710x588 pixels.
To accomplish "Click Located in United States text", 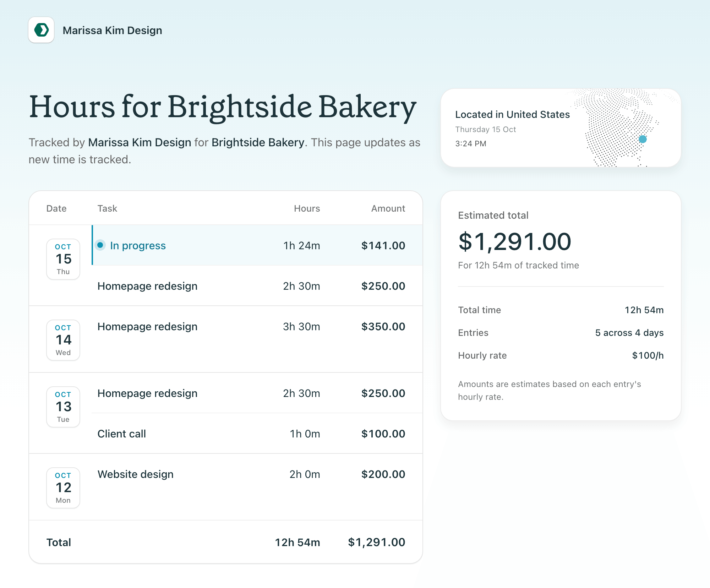I will tap(512, 114).
